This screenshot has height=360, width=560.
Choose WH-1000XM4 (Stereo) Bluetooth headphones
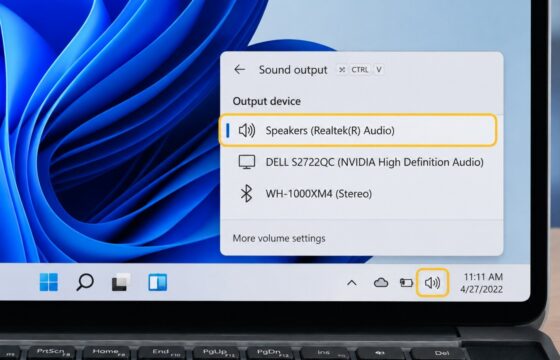tap(361, 194)
